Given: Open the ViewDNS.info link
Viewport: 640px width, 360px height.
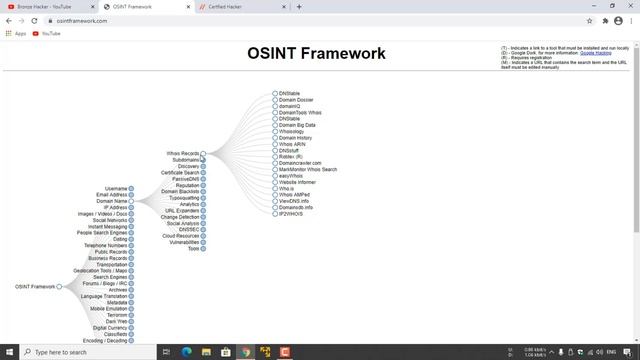Looking at the screenshot, I should click(x=293, y=201).
